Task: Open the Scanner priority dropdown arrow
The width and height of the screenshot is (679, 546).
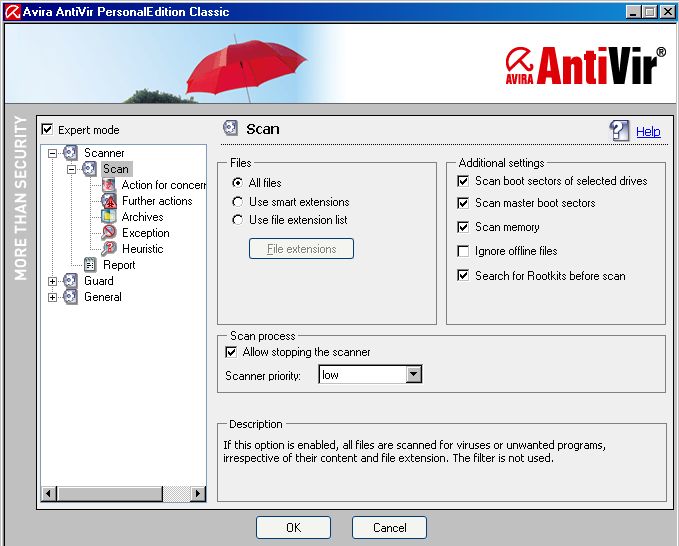Action: [x=414, y=375]
